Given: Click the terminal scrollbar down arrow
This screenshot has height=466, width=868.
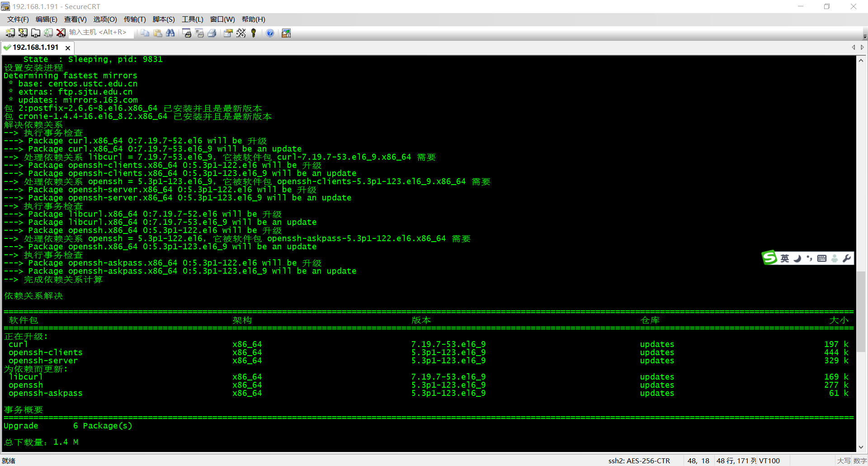Looking at the screenshot, I should (x=861, y=447).
